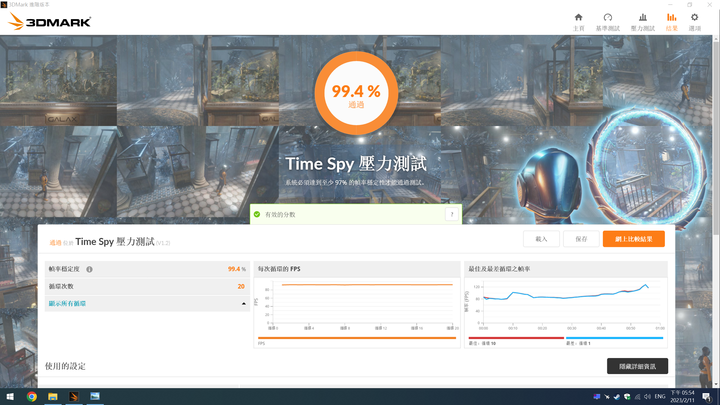The image size is (720, 405).
Task: Click the red 最佳 legend bar
Action: tap(516, 338)
